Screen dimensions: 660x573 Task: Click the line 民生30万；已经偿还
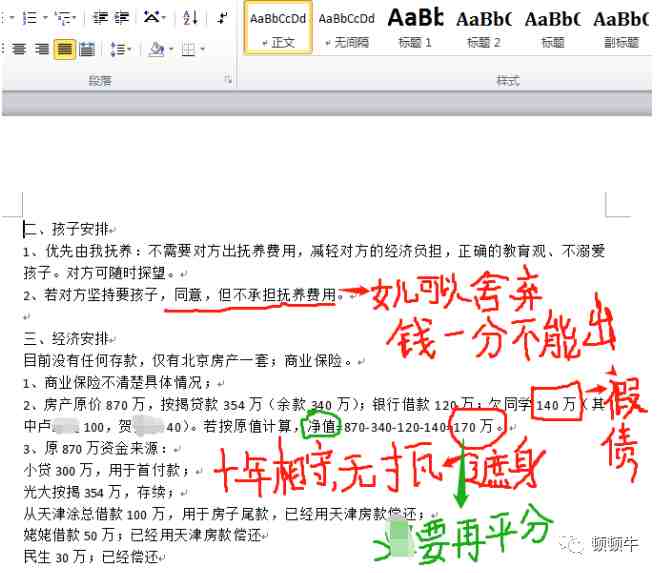(92, 558)
